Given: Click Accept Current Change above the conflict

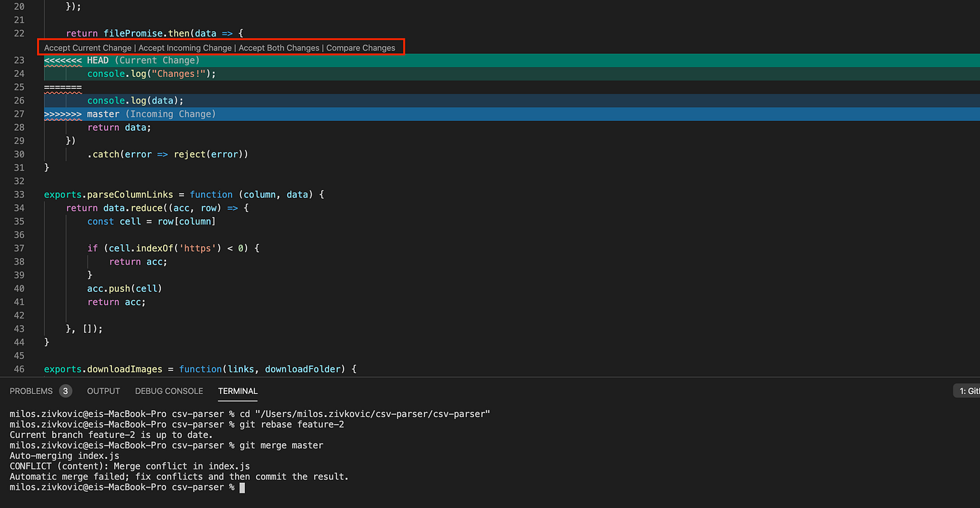Looking at the screenshot, I should click(87, 48).
